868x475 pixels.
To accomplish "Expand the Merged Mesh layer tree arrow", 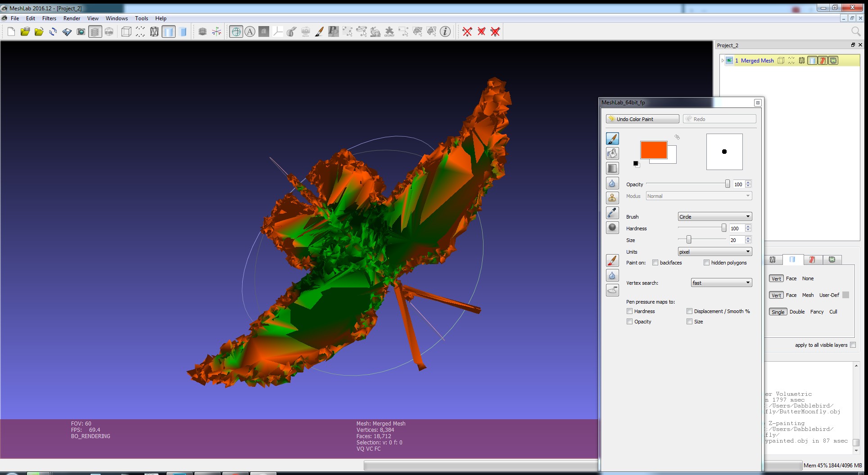I will point(723,61).
